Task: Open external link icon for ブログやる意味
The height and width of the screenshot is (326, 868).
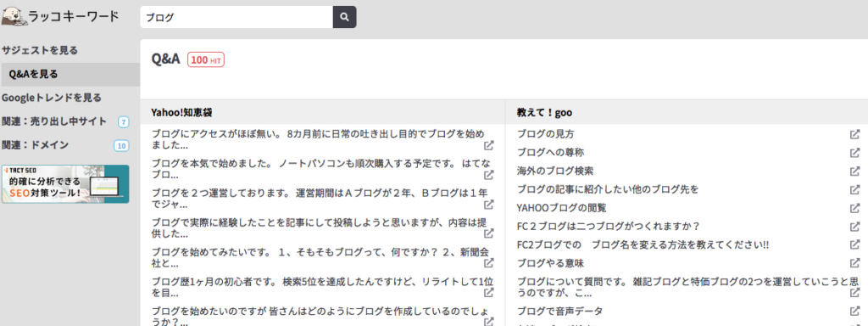Action: click(854, 263)
